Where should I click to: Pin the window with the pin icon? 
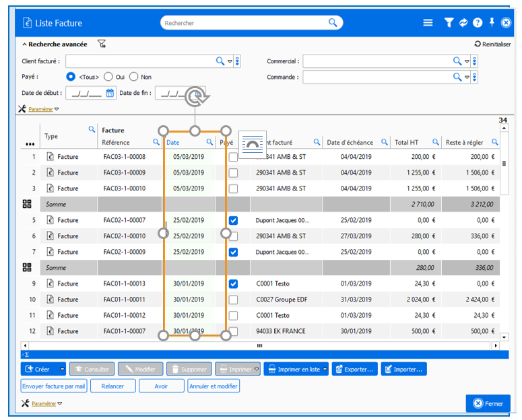[492, 23]
